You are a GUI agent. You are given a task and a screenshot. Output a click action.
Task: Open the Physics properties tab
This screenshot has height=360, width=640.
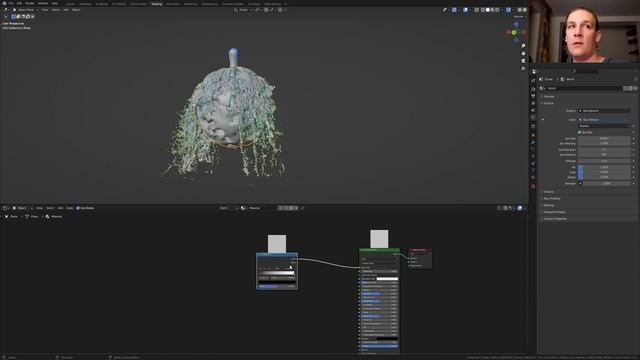(x=533, y=156)
